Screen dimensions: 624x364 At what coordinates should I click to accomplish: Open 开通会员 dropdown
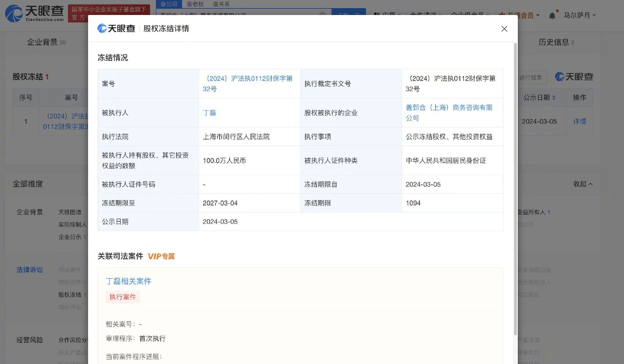pyautogui.click(x=520, y=15)
